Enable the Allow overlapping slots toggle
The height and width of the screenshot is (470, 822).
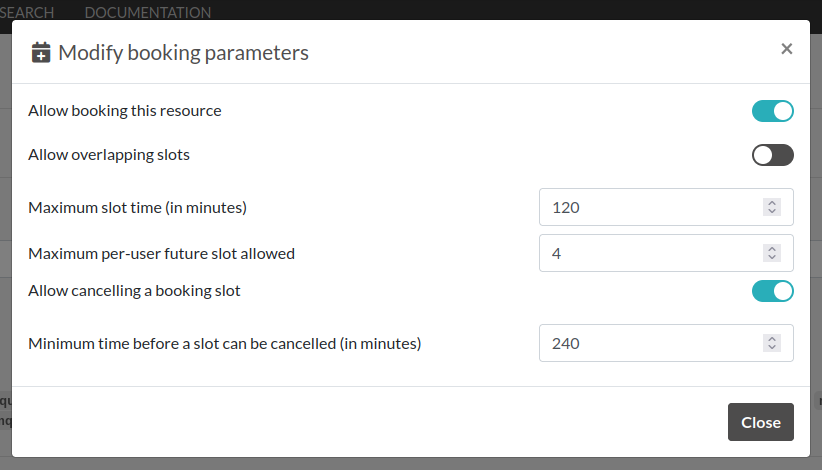click(772, 155)
